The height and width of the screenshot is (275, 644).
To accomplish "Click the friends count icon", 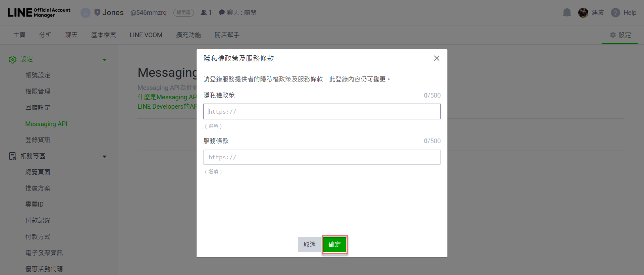I will pyautogui.click(x=204, y=12).
